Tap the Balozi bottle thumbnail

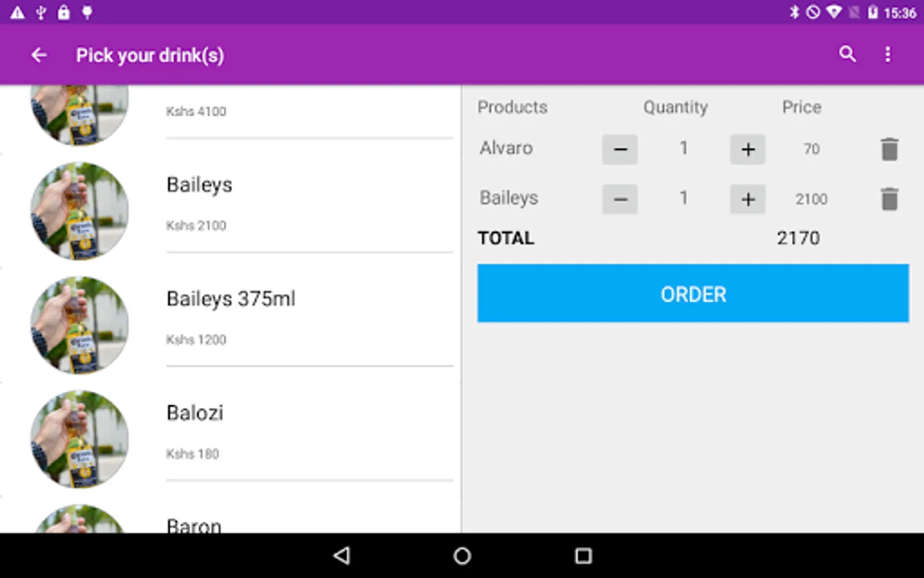80,440
